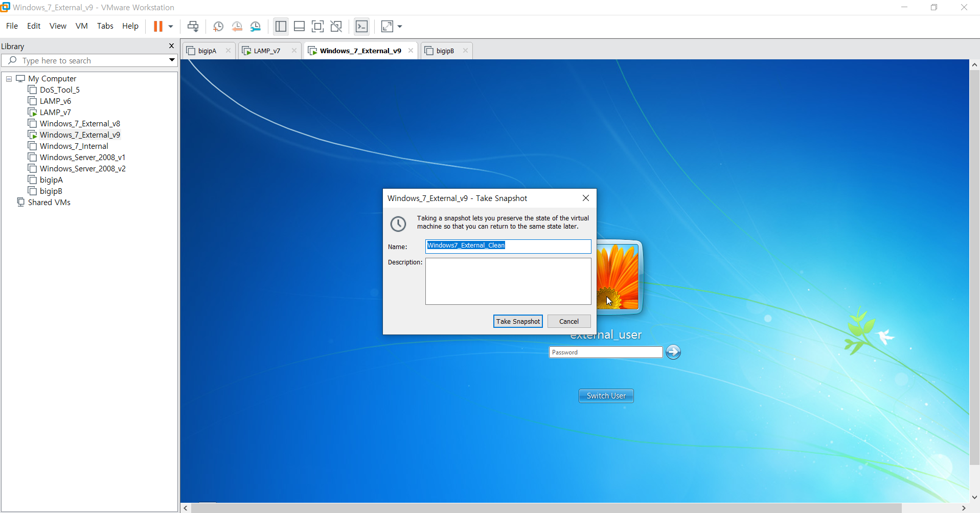Click the vertical scrollbar up arrow
The image size is (980, 513).
tap(974, 65)
